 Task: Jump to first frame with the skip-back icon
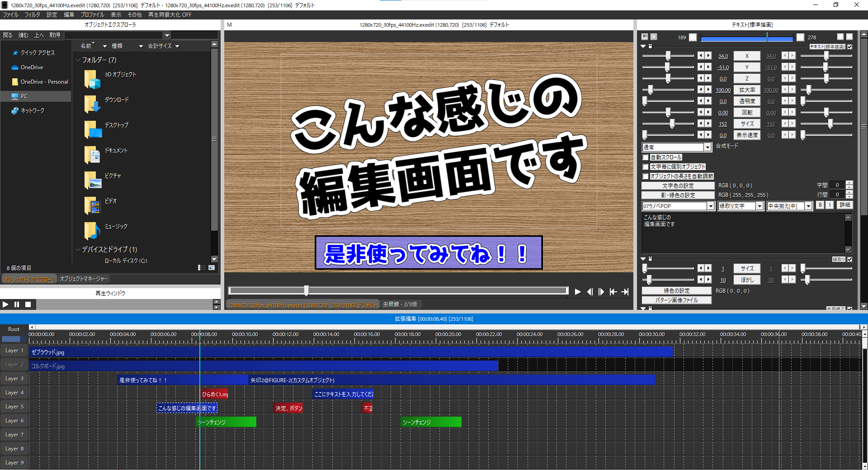pos(613,292)
